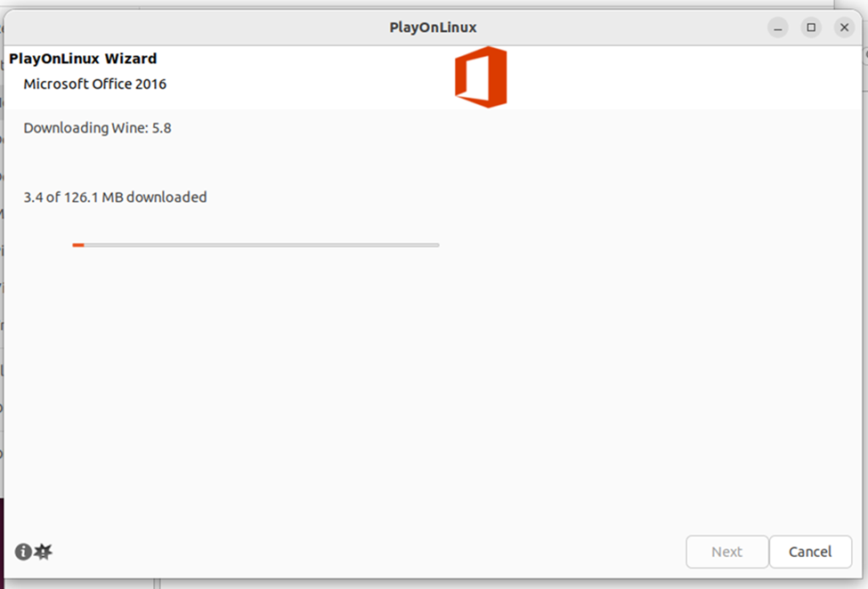
Task: Close the PlayOnLinux wizard window
Action: 844,27
